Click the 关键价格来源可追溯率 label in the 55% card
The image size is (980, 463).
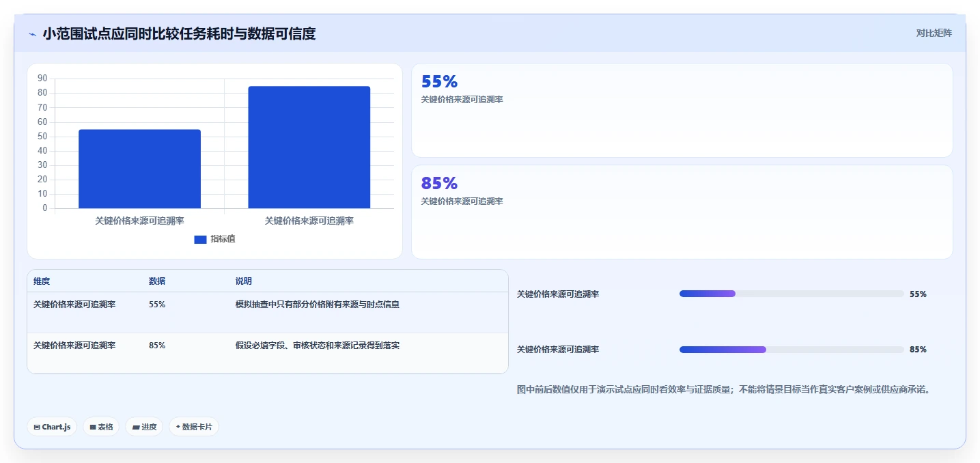click(x=462, y=100)
